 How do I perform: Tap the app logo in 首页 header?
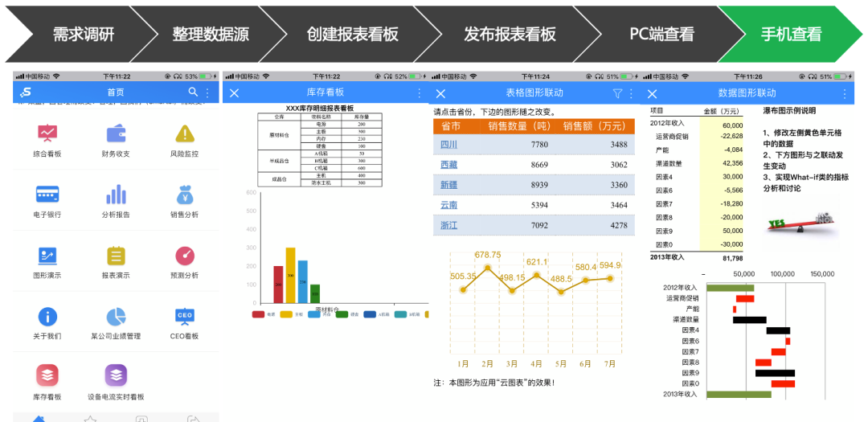(26, 92)
